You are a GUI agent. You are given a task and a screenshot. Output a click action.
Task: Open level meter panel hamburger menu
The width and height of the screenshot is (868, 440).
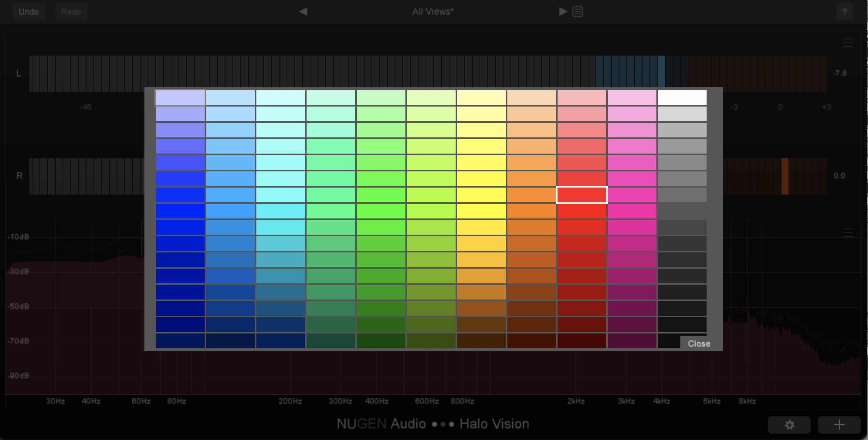pos(848,43)
